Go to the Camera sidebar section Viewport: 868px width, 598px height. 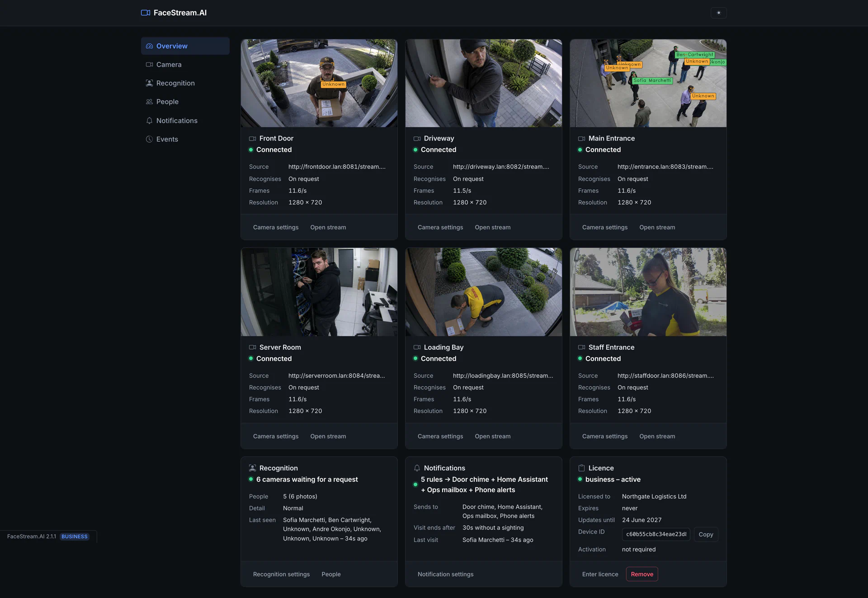(185, 65)
